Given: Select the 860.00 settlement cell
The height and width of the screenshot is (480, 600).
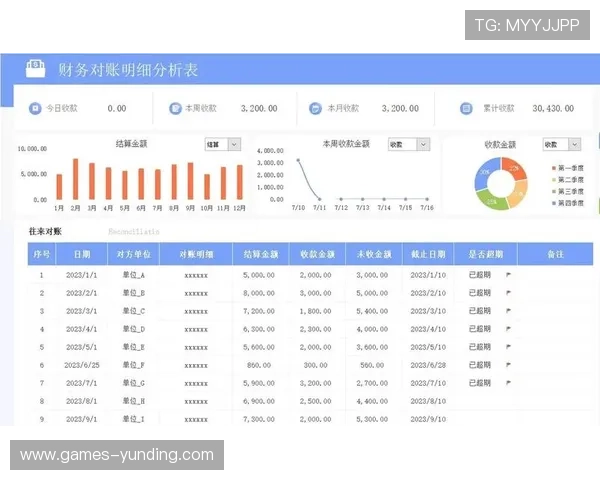Looking at the screenshot, I should point(259,365).
